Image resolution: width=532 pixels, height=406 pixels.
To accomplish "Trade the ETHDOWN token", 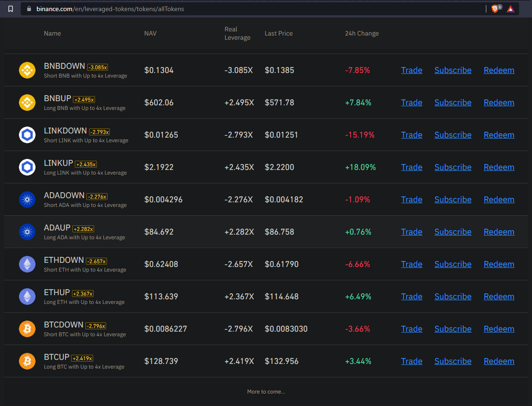I will click(412, 264).
